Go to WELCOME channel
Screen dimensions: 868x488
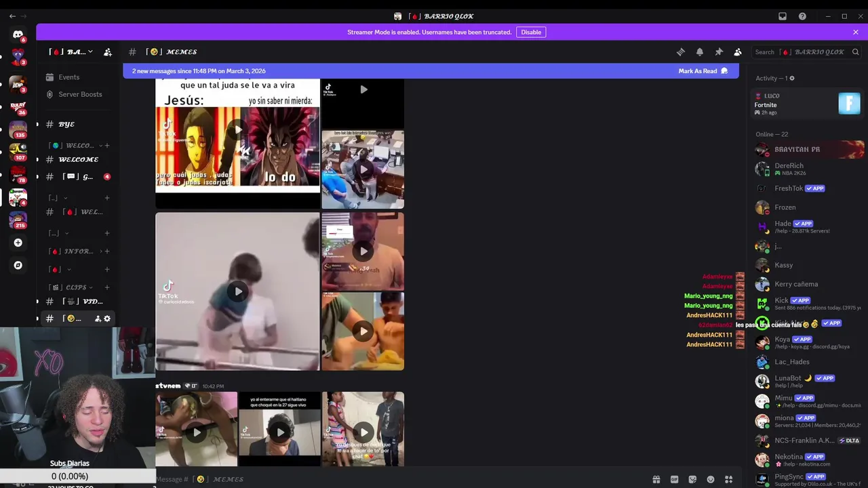point(77,159)
